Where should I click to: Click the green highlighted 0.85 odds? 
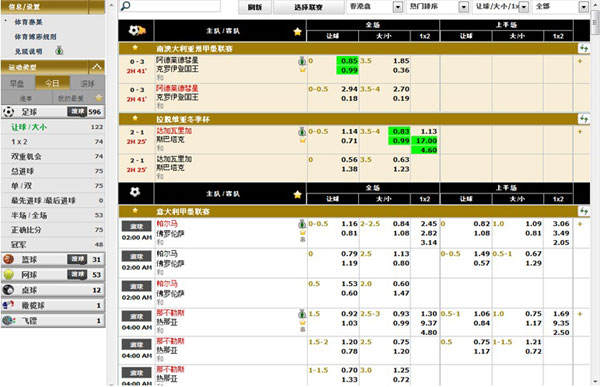(x=347, y=60)
